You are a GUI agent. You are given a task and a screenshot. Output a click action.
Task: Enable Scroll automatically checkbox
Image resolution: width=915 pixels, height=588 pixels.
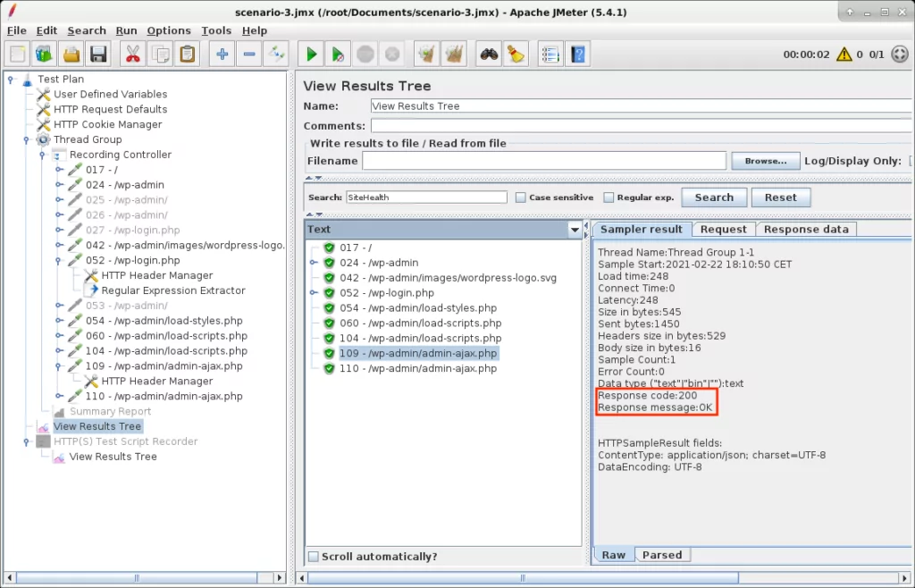[313, 557]
